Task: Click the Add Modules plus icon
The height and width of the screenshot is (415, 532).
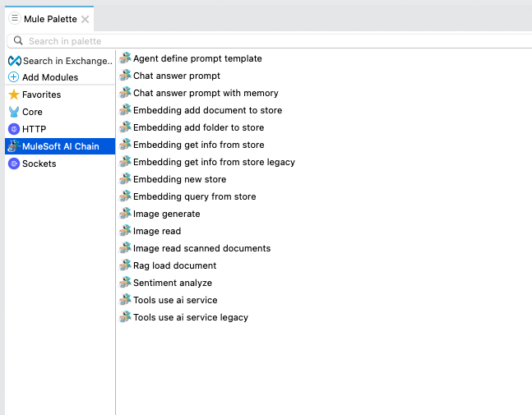Action: pos(14,77)
